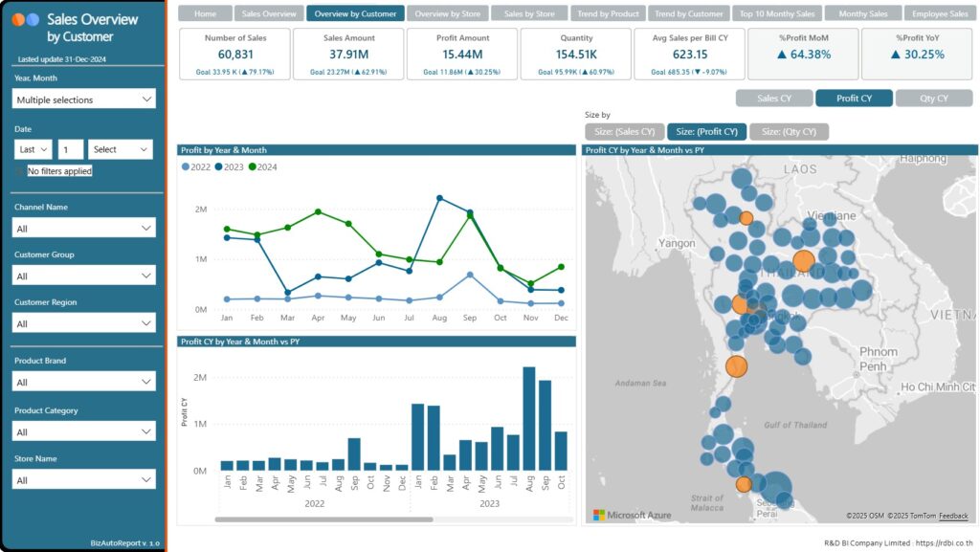980x552 pixels.
Task: Toggle the Sales CY measure button
Action: tap(773, 99)
